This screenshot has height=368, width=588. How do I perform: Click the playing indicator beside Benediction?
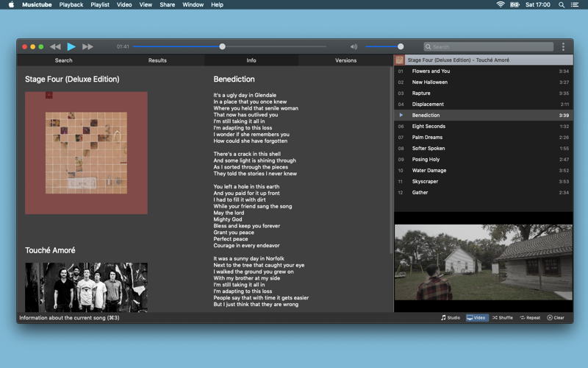401,116
